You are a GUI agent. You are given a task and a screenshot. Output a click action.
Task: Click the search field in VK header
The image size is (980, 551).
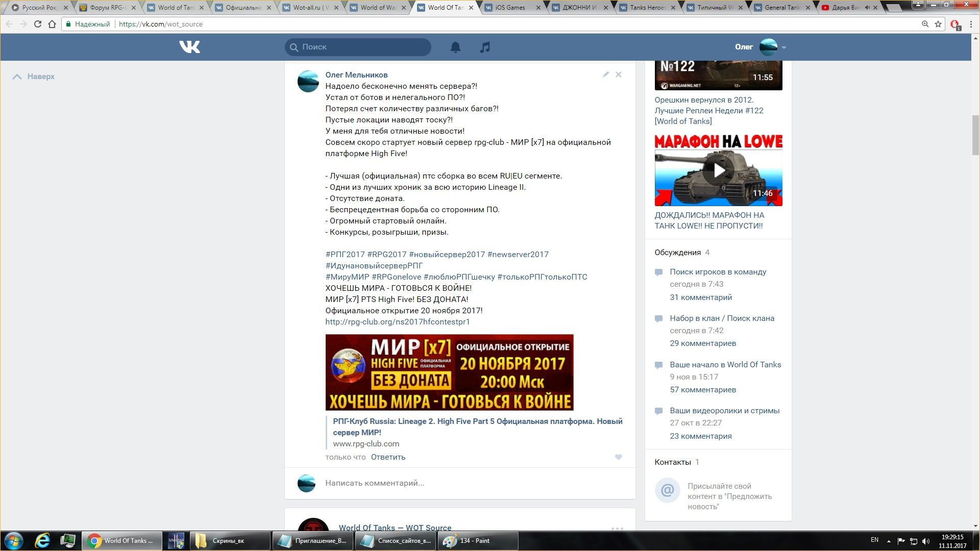[358, 47]
